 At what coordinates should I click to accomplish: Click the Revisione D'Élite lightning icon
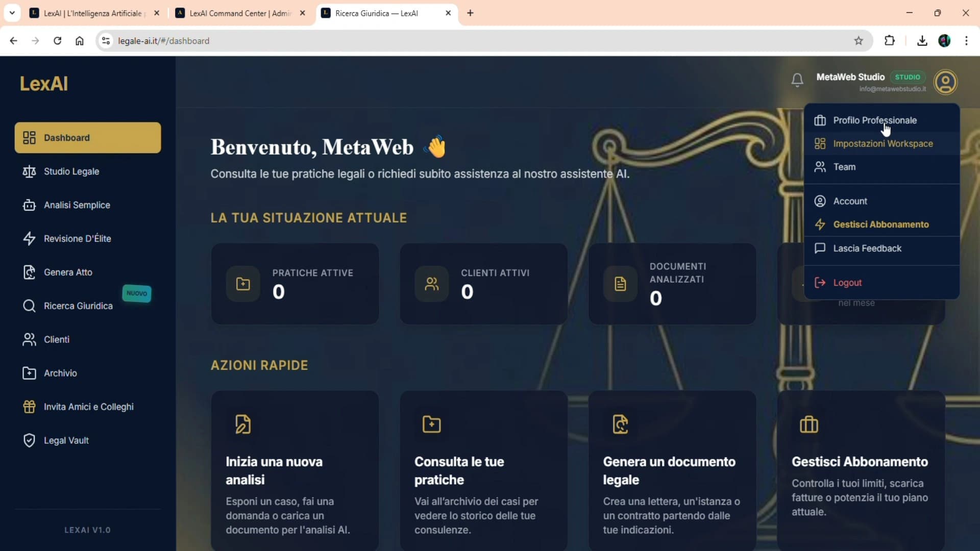tap(29, 239)
